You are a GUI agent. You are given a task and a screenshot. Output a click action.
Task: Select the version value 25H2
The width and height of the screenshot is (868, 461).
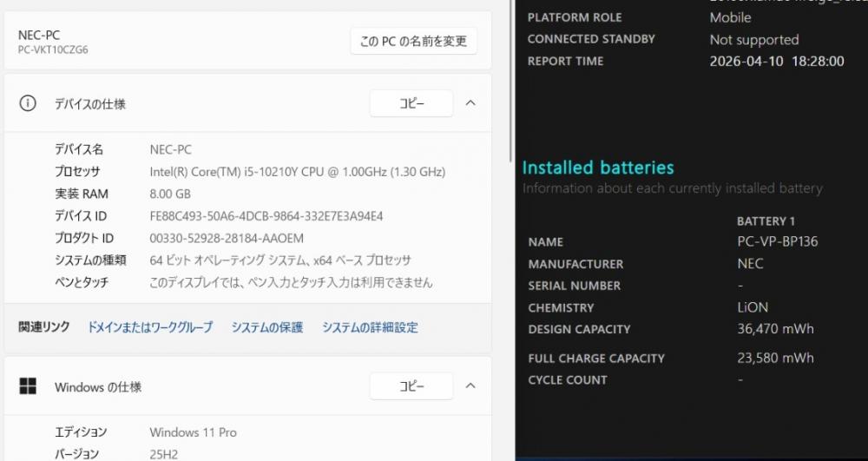point(164,454)
